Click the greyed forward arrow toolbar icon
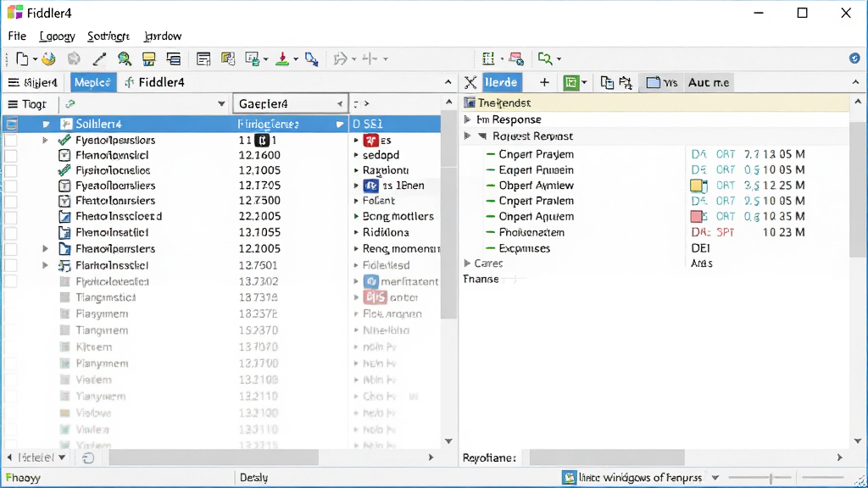The height and width of the screenshot is (488, 868). coord(341,58)
